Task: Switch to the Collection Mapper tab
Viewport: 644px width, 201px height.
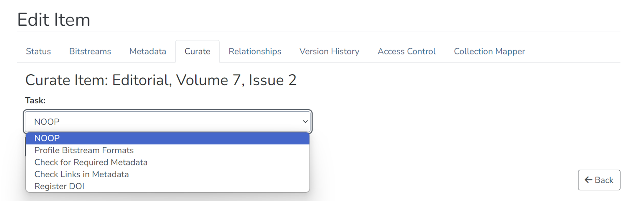Action: [x=489, y=51]
